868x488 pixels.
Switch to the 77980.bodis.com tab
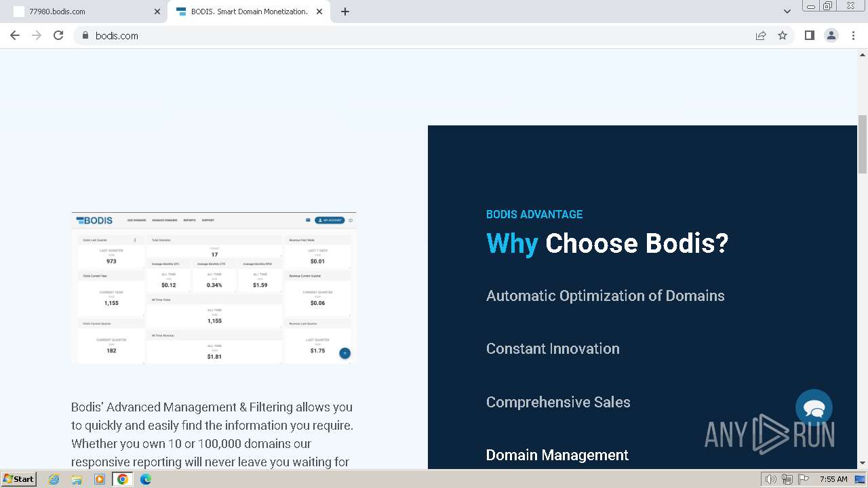83,12
